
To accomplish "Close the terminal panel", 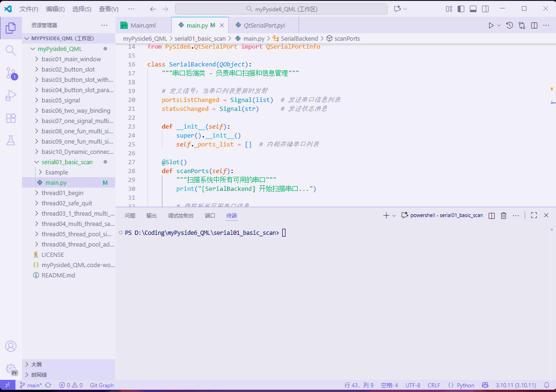I will click(546, 215).
